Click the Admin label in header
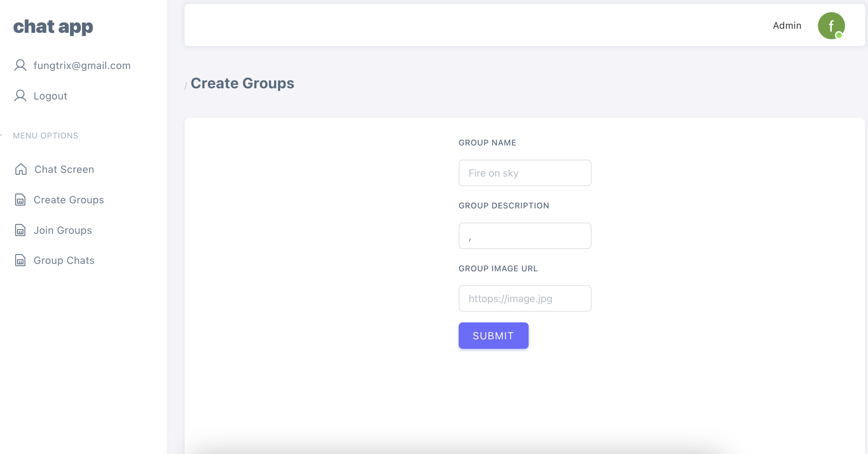Viewport: 868px width, 454px height. point(787,25)
